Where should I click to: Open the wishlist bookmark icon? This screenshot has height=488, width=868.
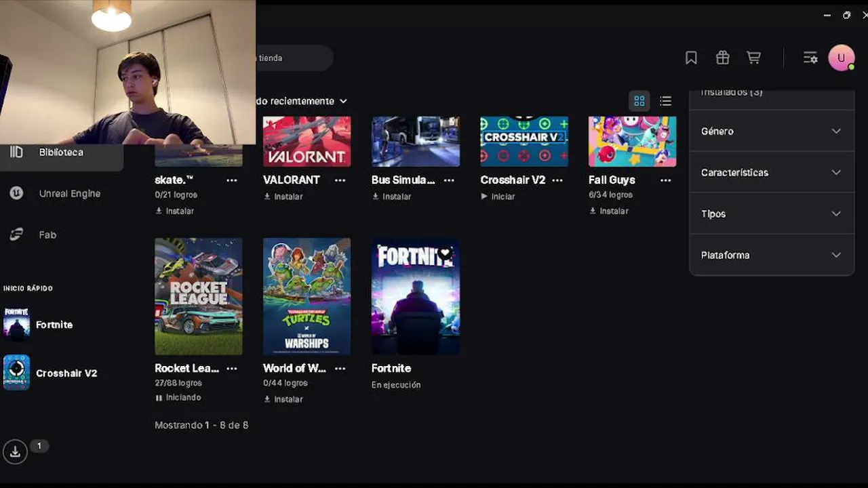pos(691,58)
